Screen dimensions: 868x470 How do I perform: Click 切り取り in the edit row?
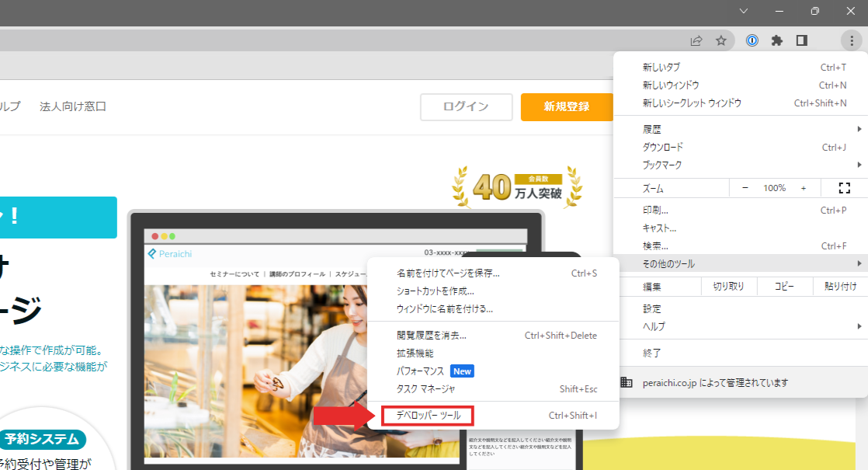[728, 286]
